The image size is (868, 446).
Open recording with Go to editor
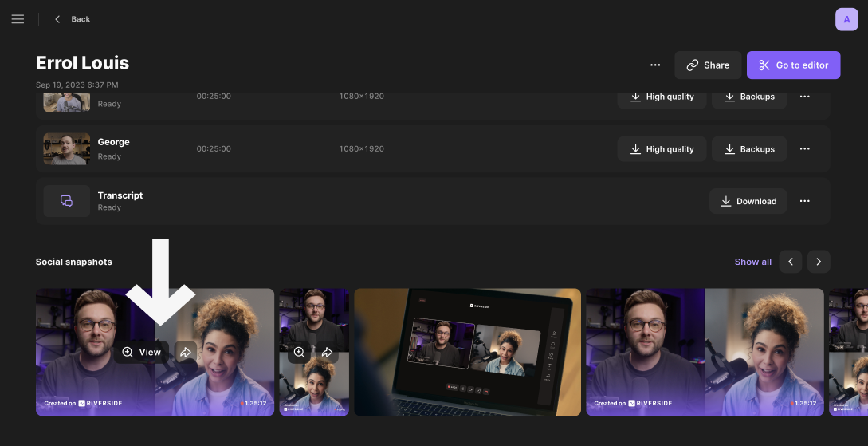coord(793,65)
